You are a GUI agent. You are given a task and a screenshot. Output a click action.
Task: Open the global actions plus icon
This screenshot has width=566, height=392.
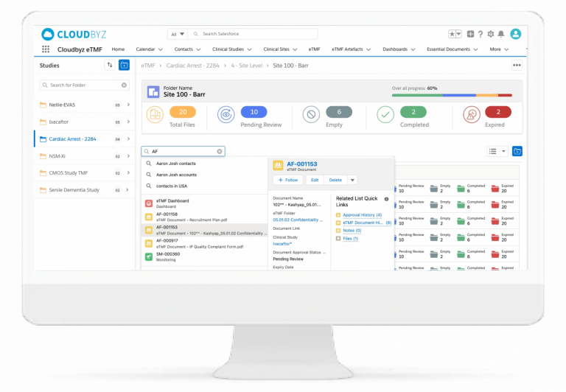(x=470, y=34)
